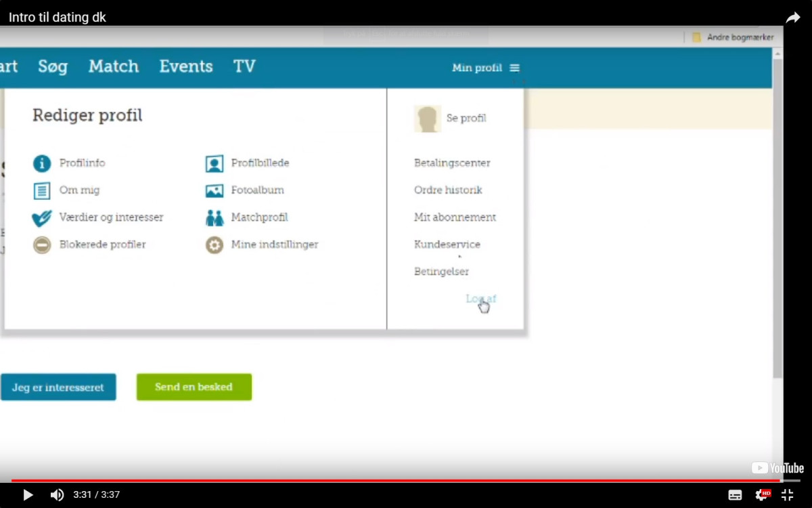
Task: Click Jeg er interesseret button
Action: [58, 387]
